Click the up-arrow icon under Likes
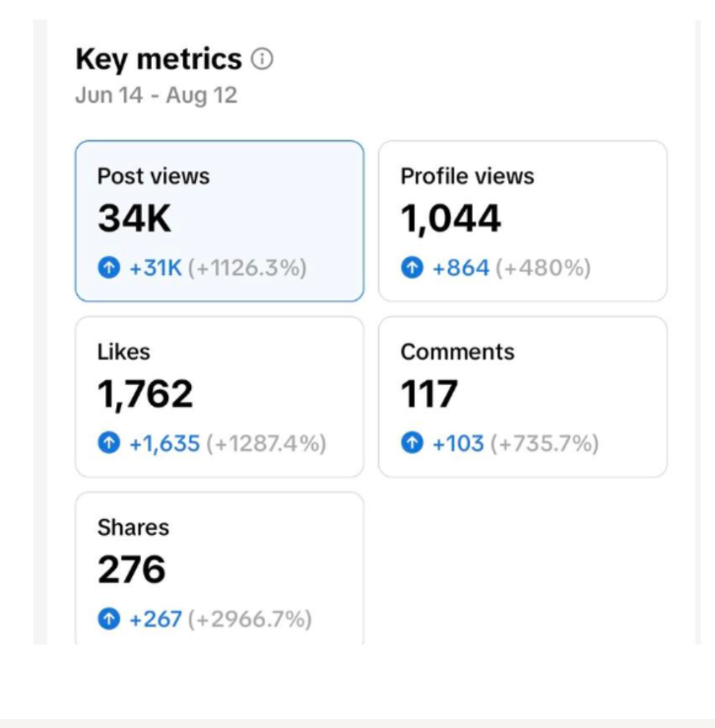Screen dimensions: 715x728 [109, 442]
